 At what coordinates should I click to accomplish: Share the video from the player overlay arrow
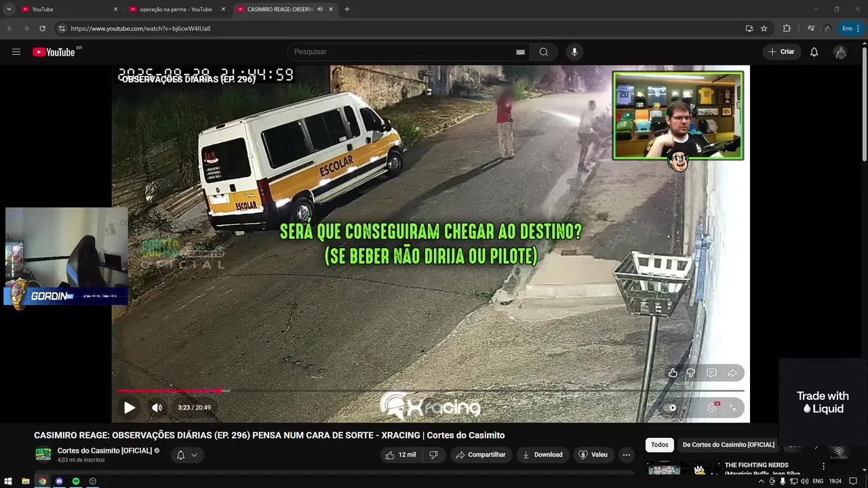coord(732,373)
